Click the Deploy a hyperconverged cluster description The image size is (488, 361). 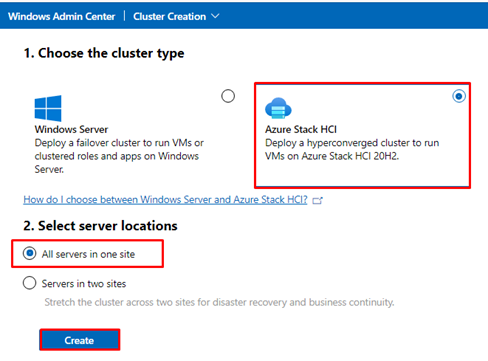(x=352, y=149)
